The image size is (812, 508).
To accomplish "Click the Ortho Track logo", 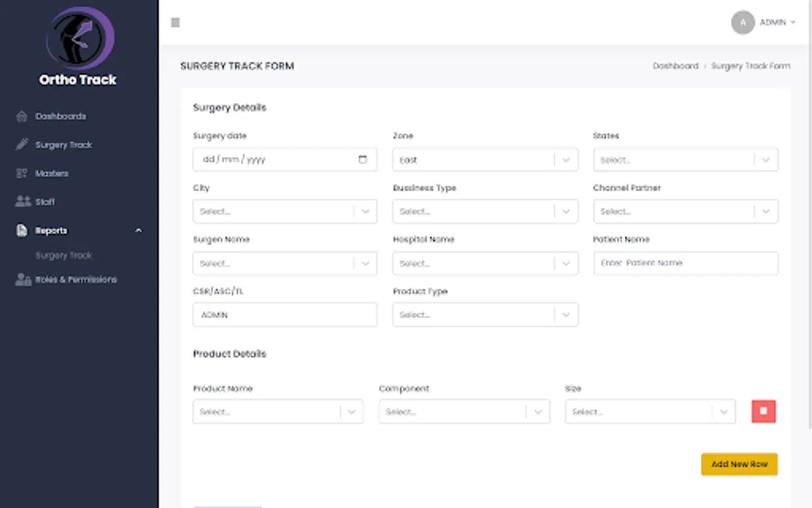I will pyautogui.click(x=79, y=38).
